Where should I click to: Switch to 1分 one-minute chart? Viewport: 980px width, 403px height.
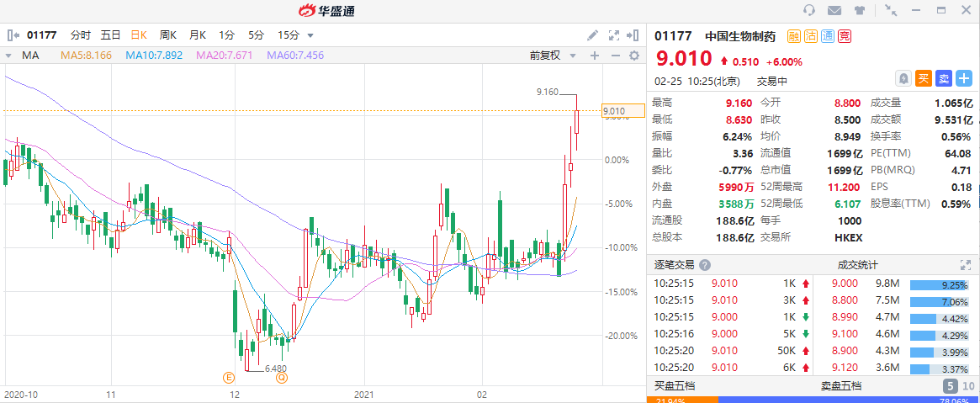[x=226, y=35]
